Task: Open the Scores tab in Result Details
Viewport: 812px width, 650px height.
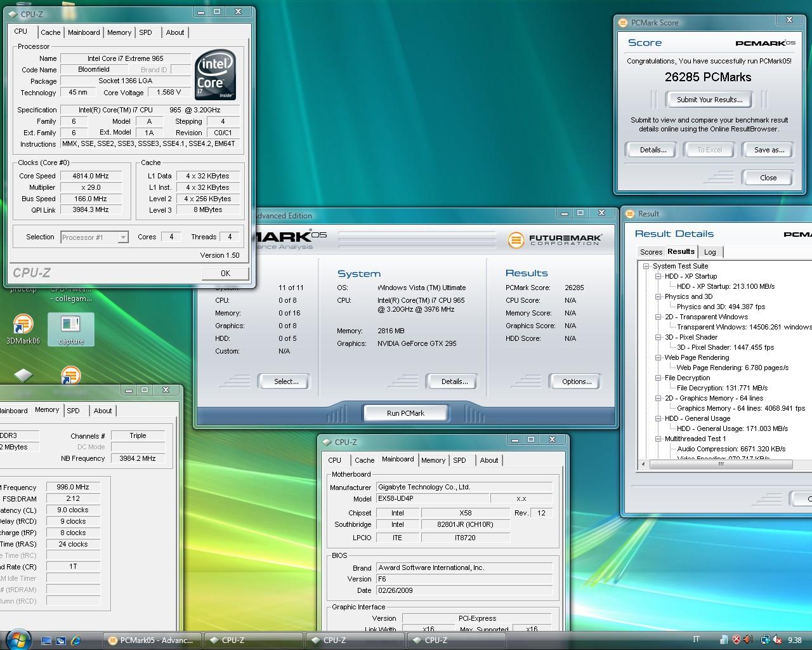Action: (651, 252)
